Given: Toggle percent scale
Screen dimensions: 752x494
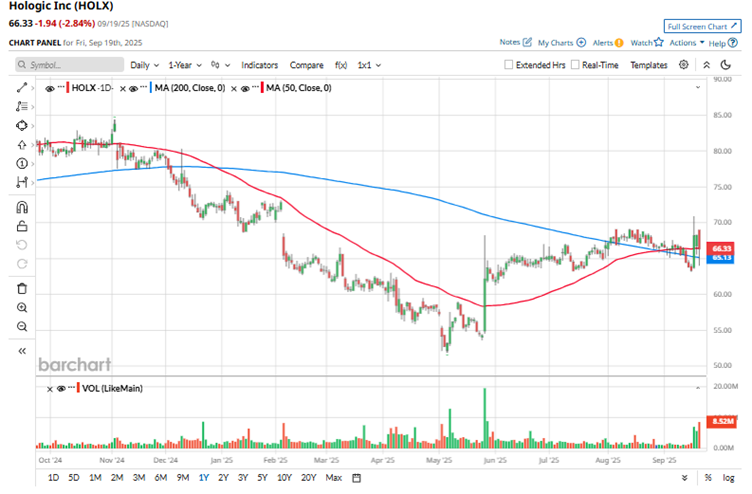Looking at the screenshot, I should 708,478.
